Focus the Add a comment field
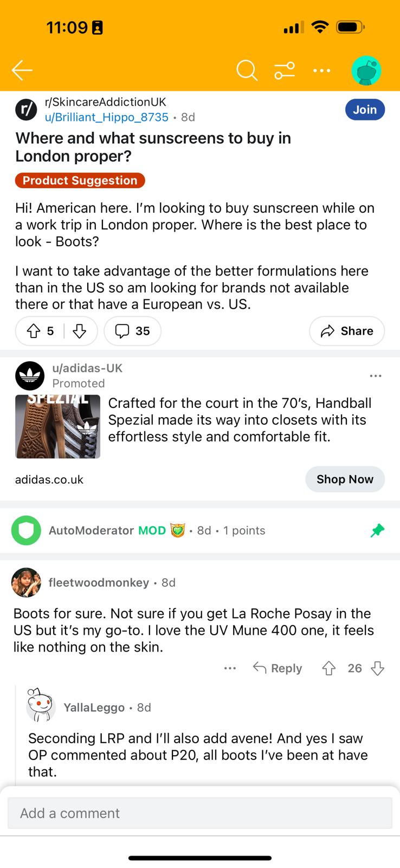400x868 pixels. coord(200,813)
